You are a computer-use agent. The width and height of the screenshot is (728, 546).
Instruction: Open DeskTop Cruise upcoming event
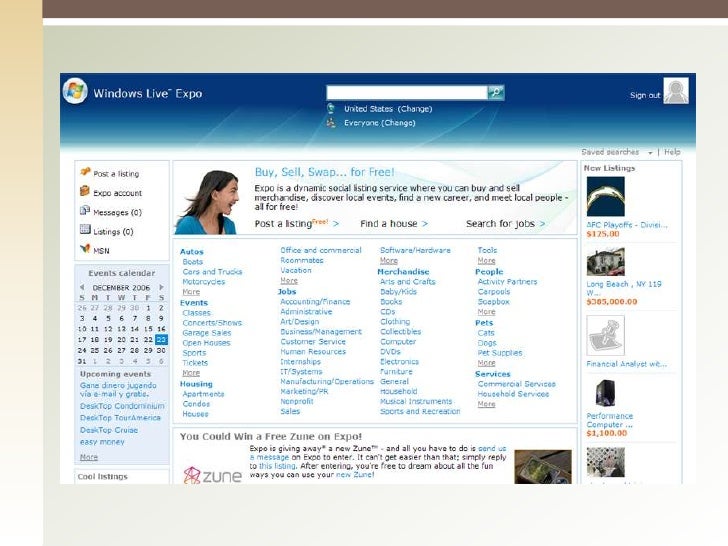pos(109,430)
